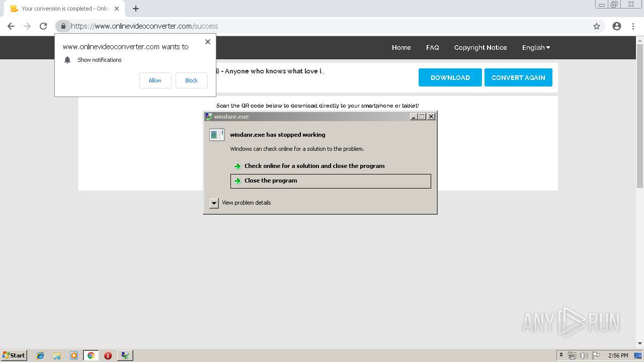The image size is (644, 362).
Task: Go back using browser back arrow
Action: (x=11, y=26)
